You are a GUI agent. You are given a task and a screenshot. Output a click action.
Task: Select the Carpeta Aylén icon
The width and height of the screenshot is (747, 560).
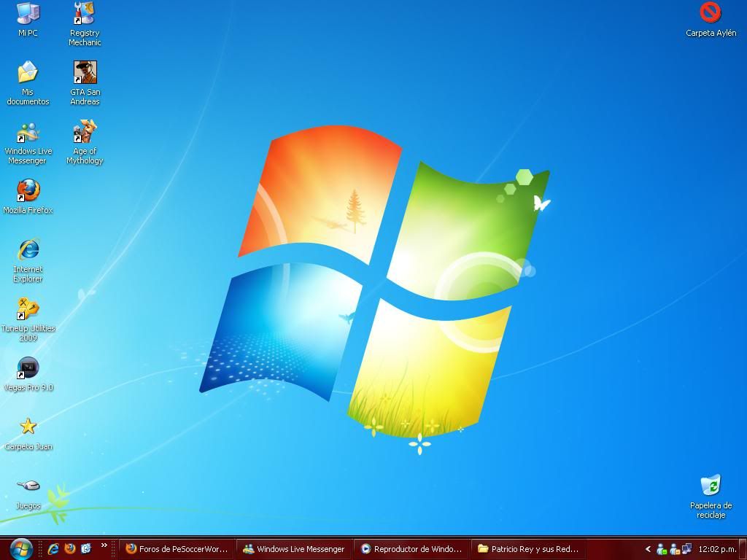[711, 20]
